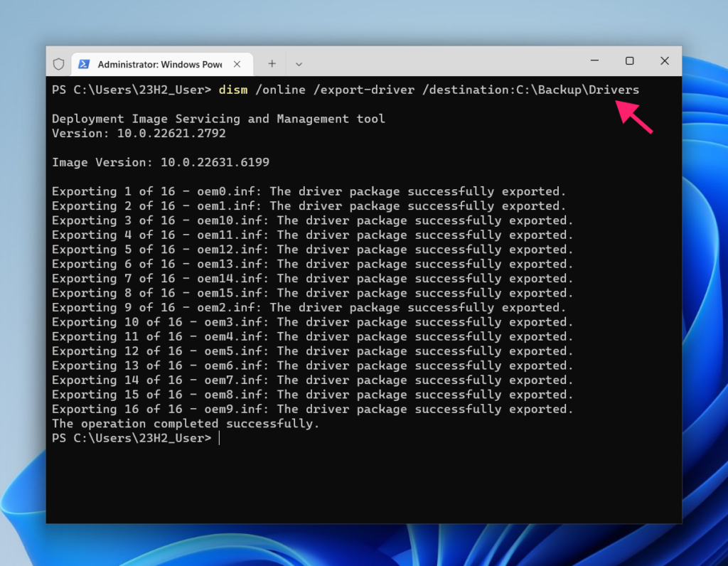Viewport: 728px width, 566px height.
Task: Close the Administrator: Windows PowerShell tab
Action: pyautogui.click(x=237, y=64)
